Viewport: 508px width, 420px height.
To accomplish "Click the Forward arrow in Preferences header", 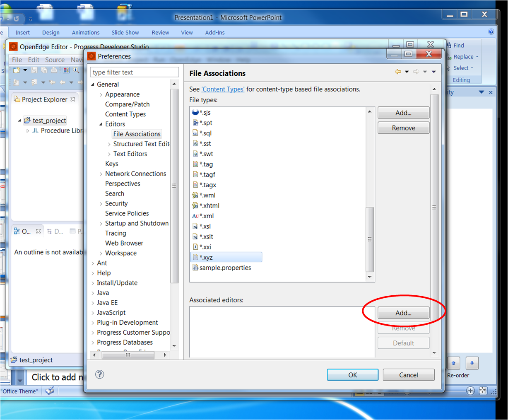I will (x=416, y=72).
